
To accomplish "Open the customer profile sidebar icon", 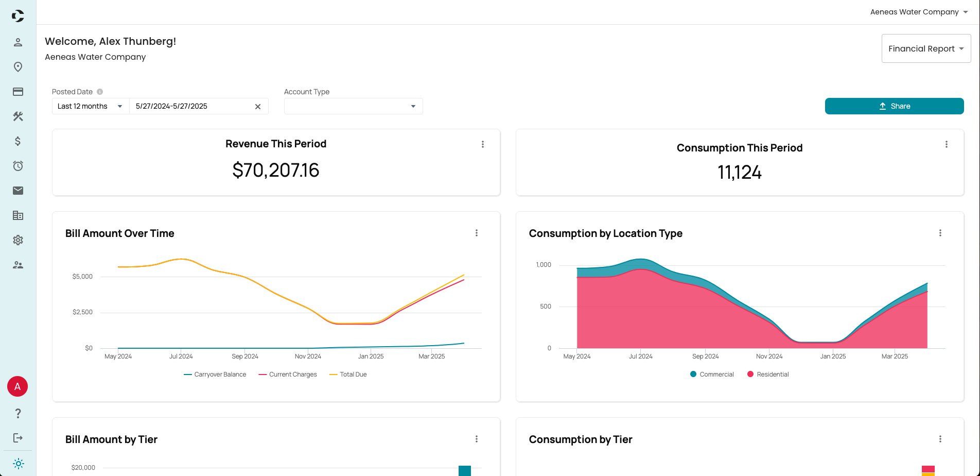I will click(18, 42).
